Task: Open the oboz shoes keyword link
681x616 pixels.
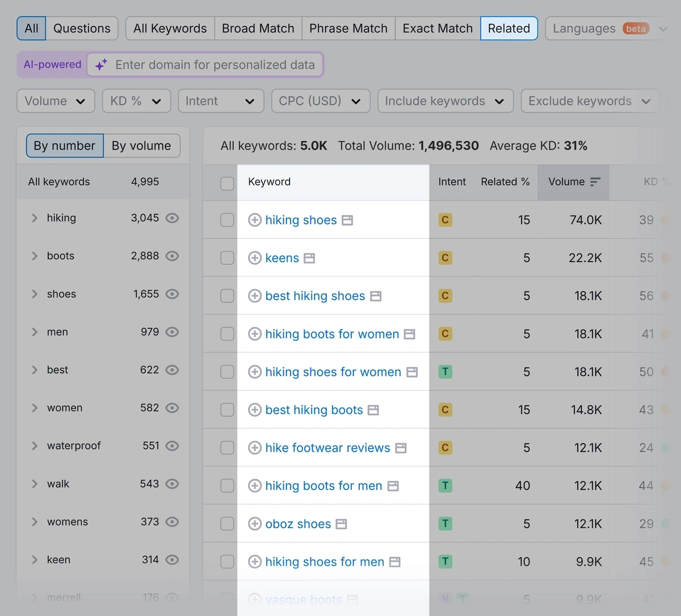Action: click(298, 524)
